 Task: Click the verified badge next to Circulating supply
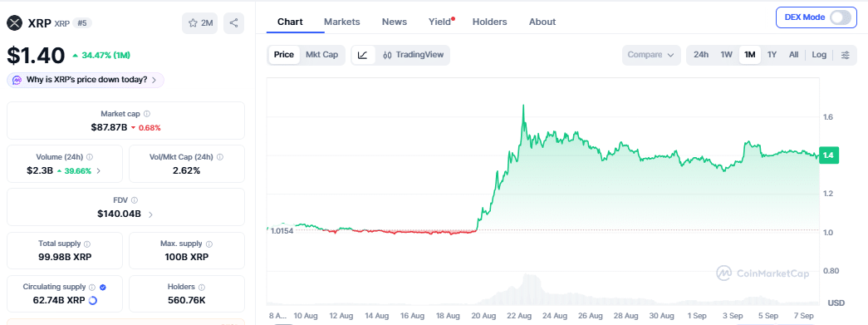click(103, 287)
